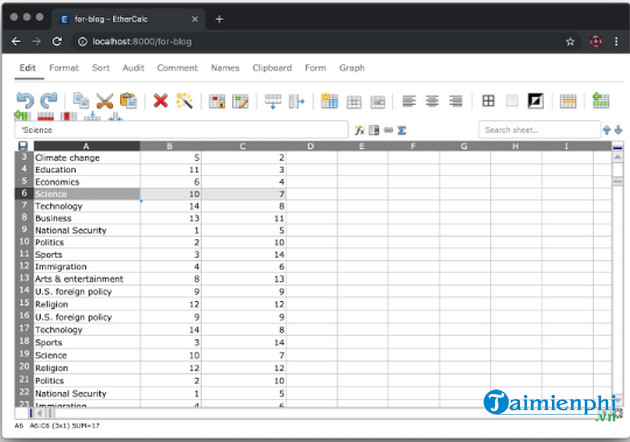Open the Format tab
Screen dimensions: 630x442
coord(64,68)
